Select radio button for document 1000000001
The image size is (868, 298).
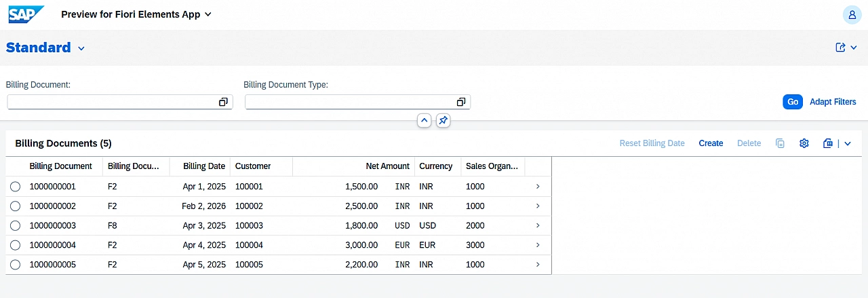coord(16,187)
